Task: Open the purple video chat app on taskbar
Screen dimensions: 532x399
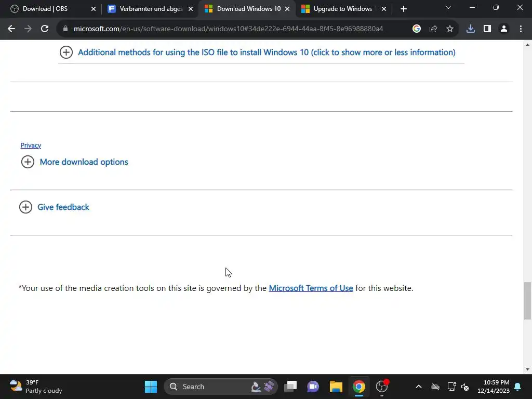Action: pos(313,387)
